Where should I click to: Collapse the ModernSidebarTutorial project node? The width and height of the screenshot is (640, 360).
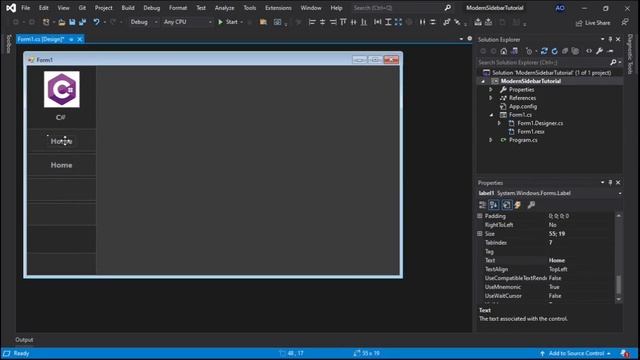[x=483, y=81]
